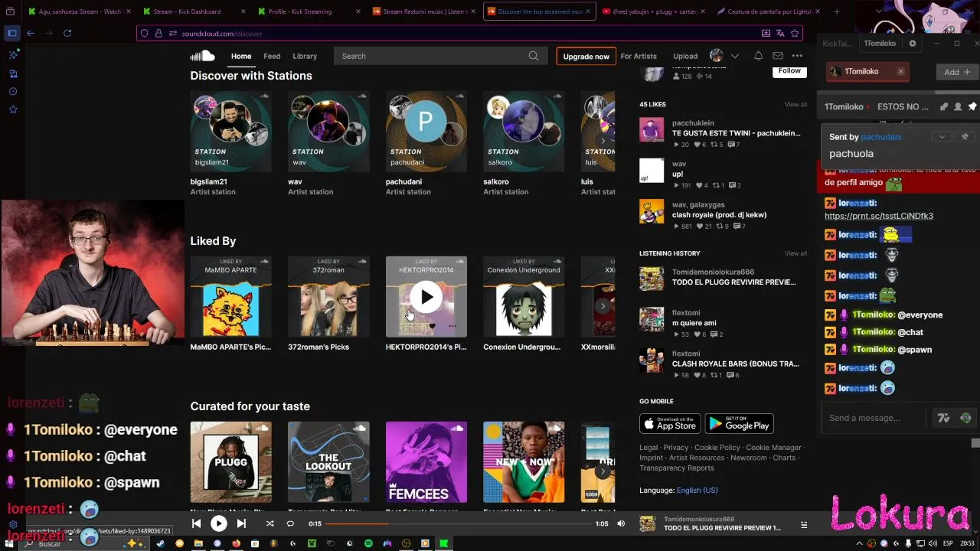Click the Upgrade now button
Viewport: 980px width, 551px height.
coord(586,56)
